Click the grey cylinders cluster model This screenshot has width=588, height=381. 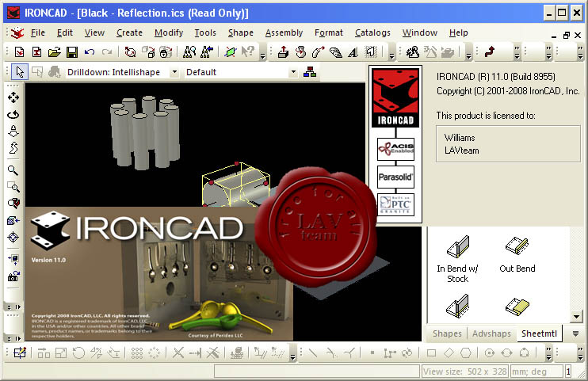pos(145,132)
